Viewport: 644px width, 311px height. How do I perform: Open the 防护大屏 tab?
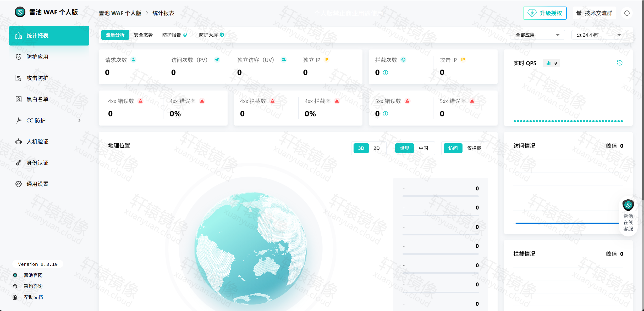pyautogui.click(x=211, y=35)
